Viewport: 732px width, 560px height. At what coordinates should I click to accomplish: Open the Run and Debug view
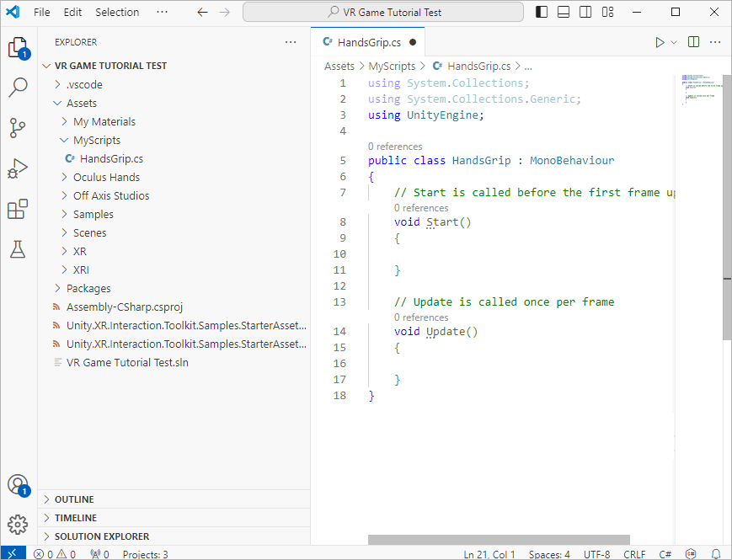click(x=18, y=168)
